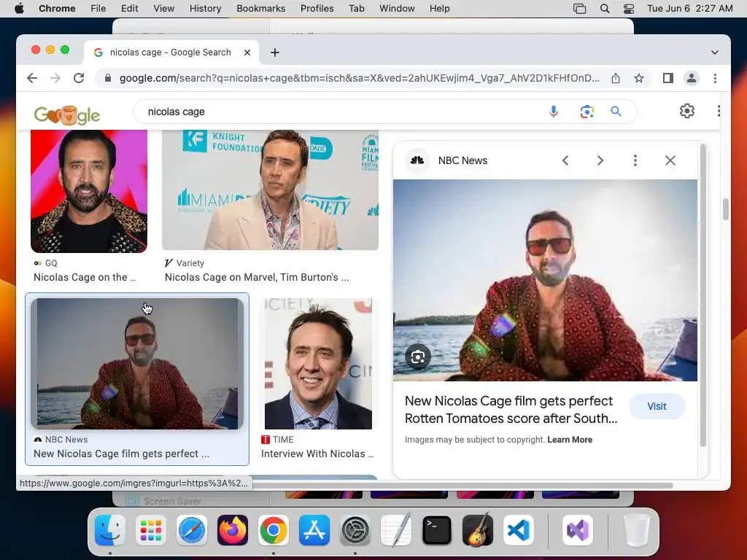Open Control Center in the menu bar
This screenshot has width=747, height=560.
(629, 9)
